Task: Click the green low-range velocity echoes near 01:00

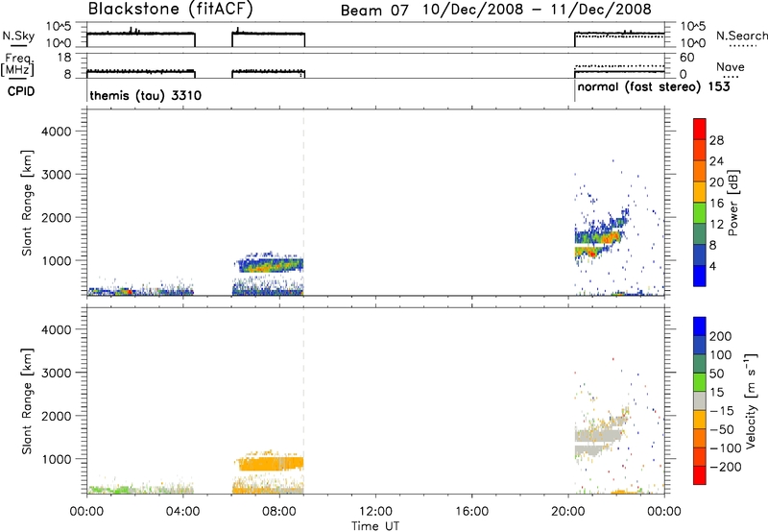Action: pyautogui.click(x=108, y=489)
